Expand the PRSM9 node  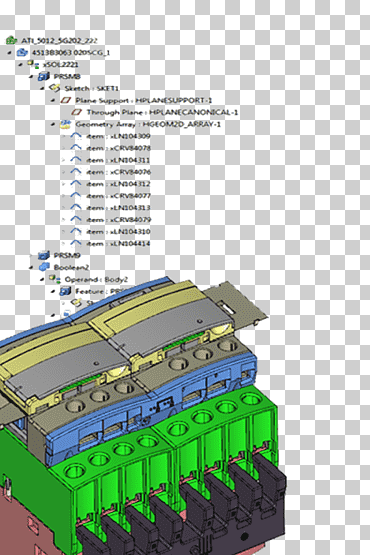(x=31, y=255)
